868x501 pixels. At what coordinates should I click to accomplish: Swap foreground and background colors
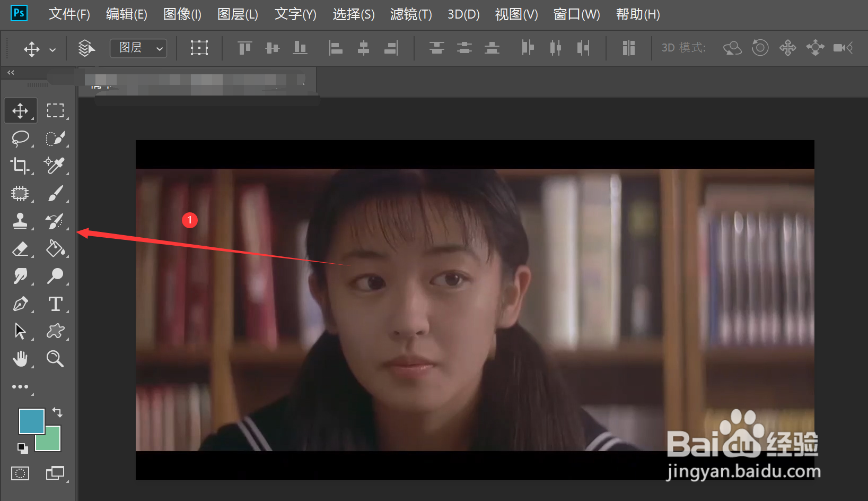click(57, 412)
